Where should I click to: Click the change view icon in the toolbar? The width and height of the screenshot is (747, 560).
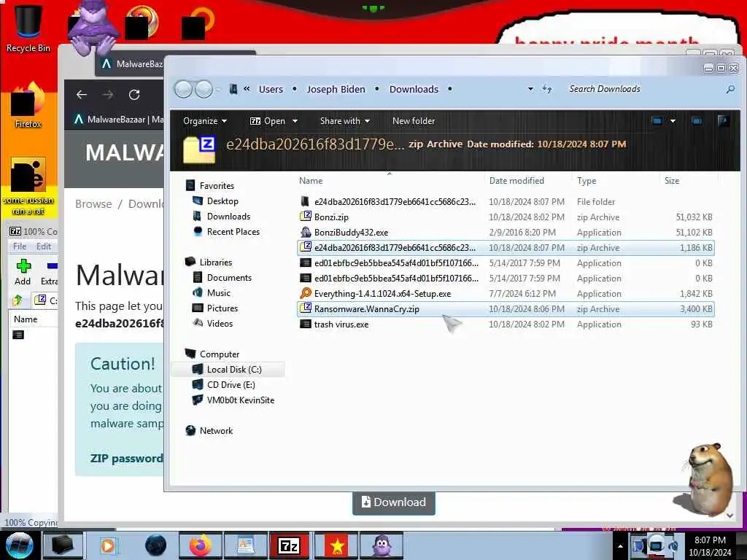657,121
